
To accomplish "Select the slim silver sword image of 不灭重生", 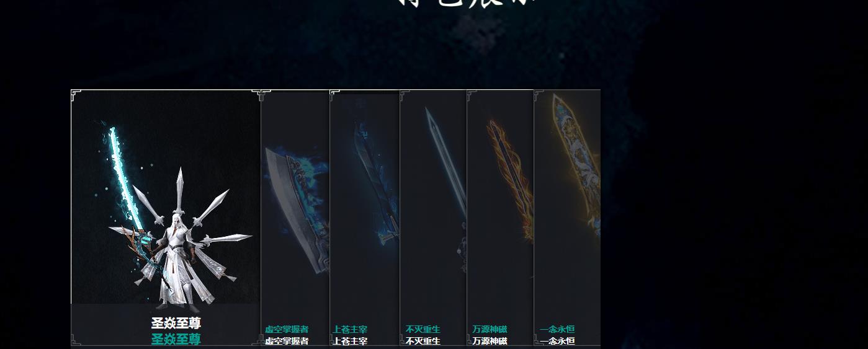I will [446, 186].
